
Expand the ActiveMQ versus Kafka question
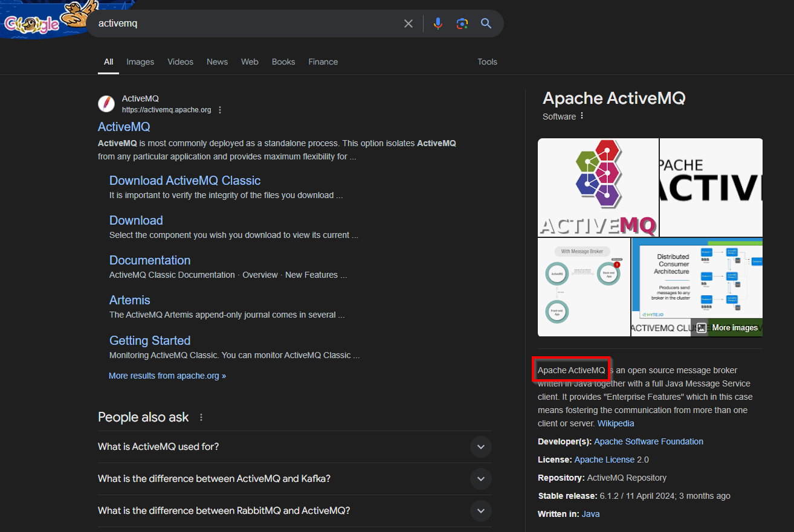click(x=480, y=479)
